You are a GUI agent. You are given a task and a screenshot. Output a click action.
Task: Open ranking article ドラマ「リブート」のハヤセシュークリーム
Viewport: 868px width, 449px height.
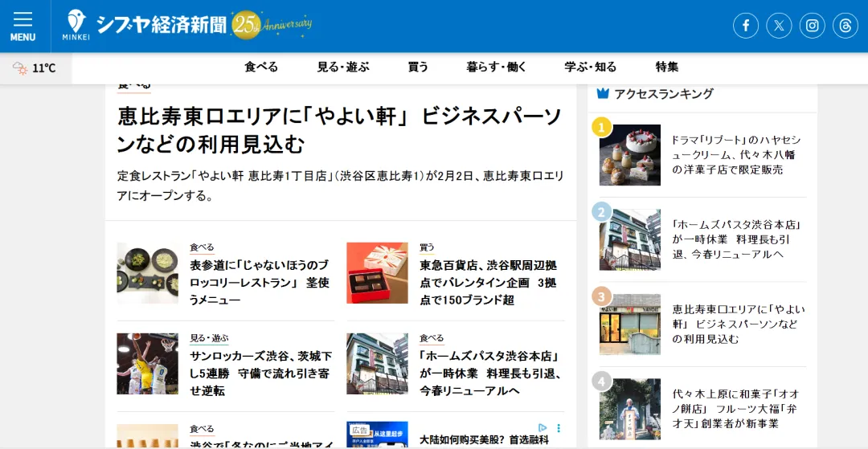point(736,155)
